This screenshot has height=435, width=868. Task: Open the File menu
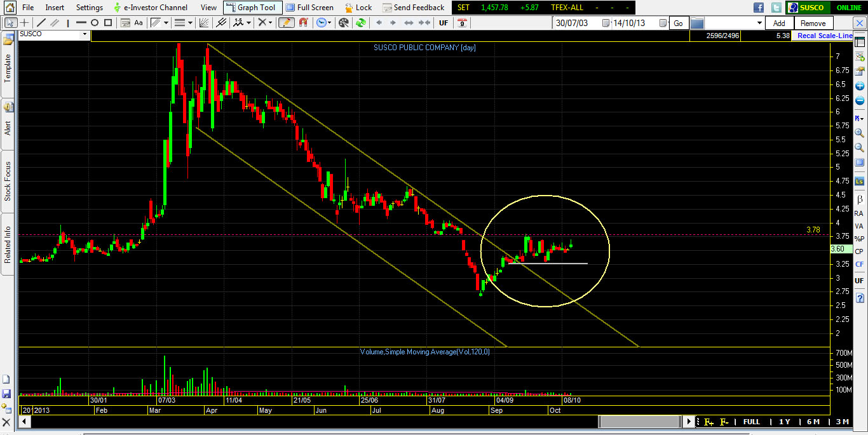(28, 8)
